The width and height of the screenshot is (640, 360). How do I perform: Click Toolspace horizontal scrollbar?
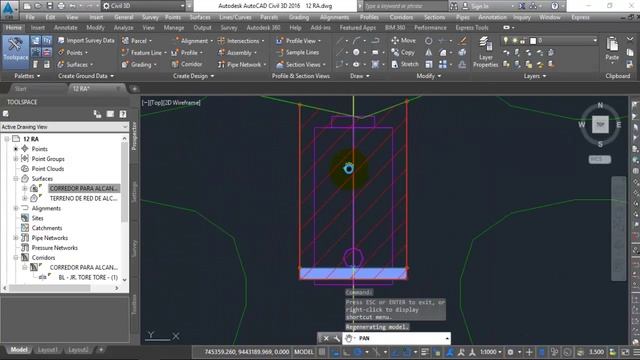[50, 288]
